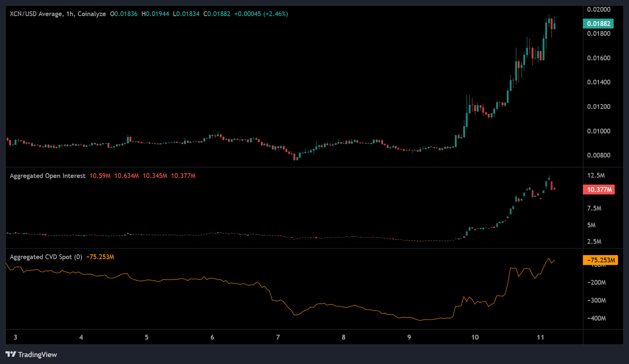Click the 0.02000 price axis tick
This screenshot has height=364, width=629.
point(598,9)
